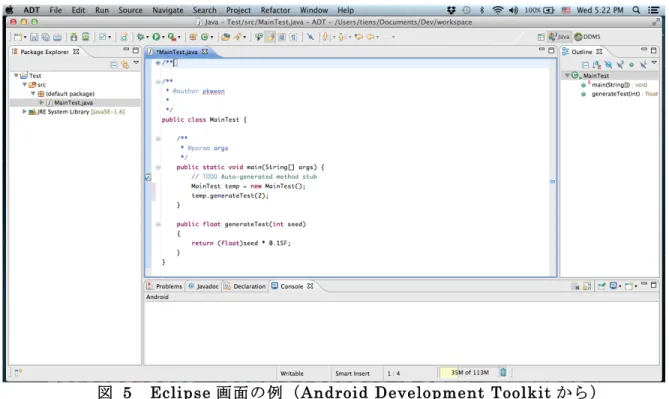This screenshot has width=669, height=399.
Task: Click the Debug bug icon
Action: (140, 37)
